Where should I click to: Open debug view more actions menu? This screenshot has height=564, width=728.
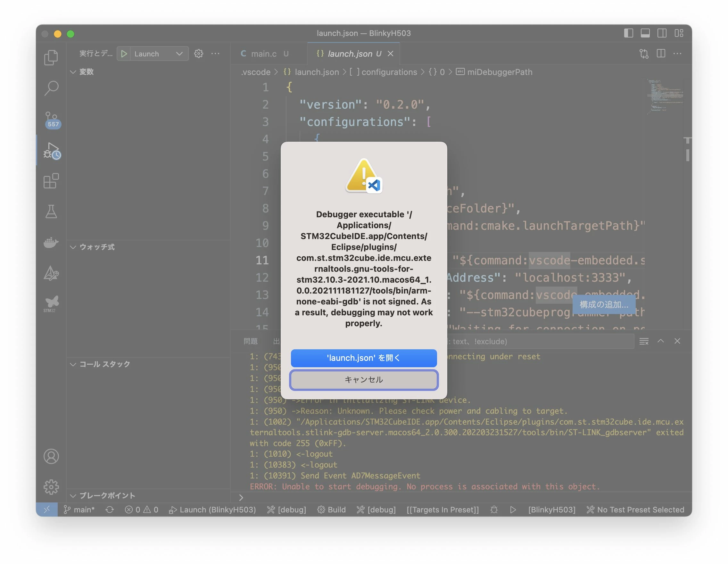click(215, 54)
